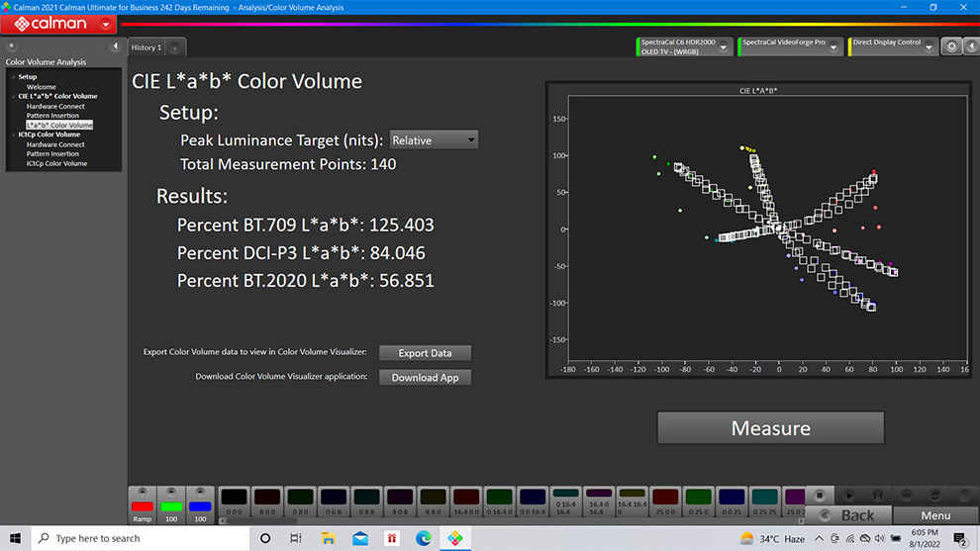Image resolution: width=980 pixels, height=551 pixels.
Task: Open File Explorer from the taskbar
Action: coord(328,538)
